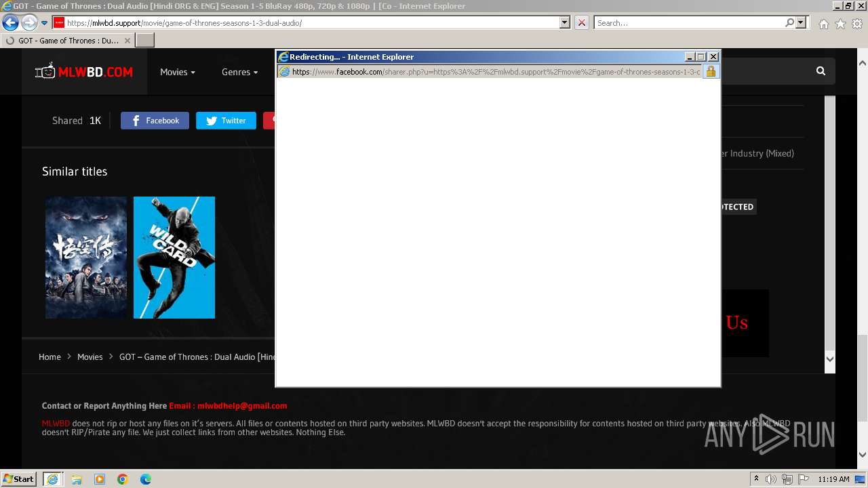This screenshot has width=868, height=488.
Task: Stop page loading with the red X button
Action: pos(582,23)
